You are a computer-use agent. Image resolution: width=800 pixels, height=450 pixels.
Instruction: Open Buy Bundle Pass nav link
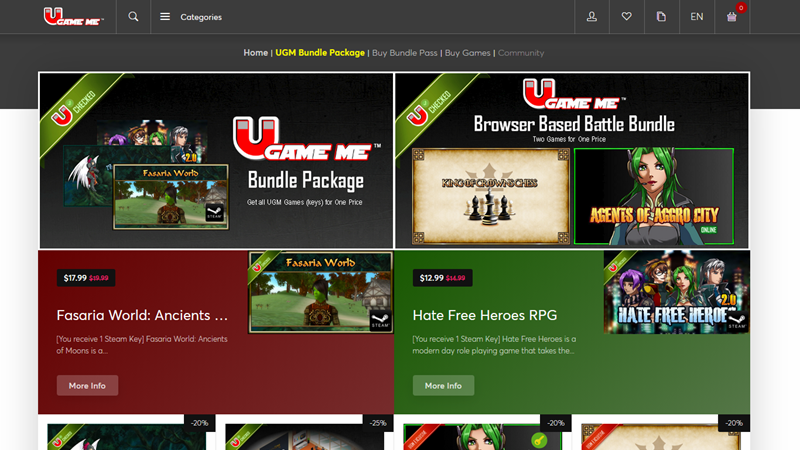point(405,52)
